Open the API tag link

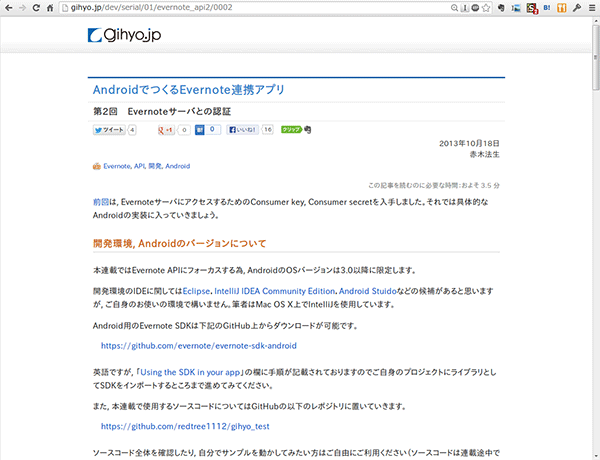[139, 166]
